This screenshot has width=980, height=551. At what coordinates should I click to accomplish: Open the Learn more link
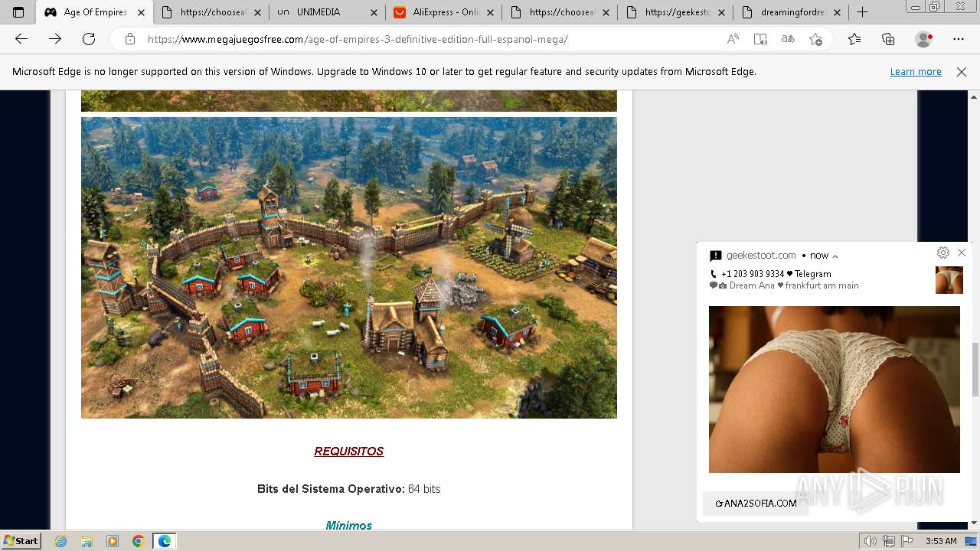[x=916, y=72]
